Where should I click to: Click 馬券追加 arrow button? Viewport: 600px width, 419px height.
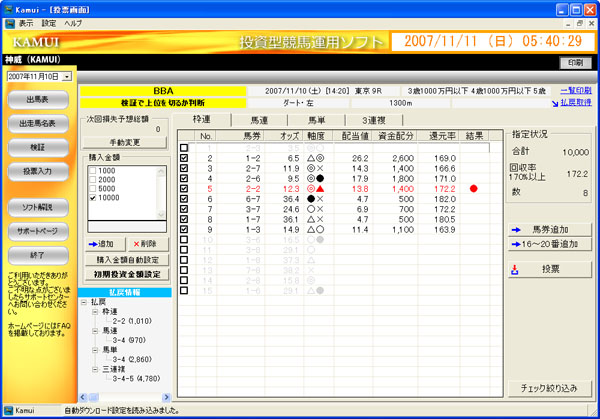[x=549, y=228]
